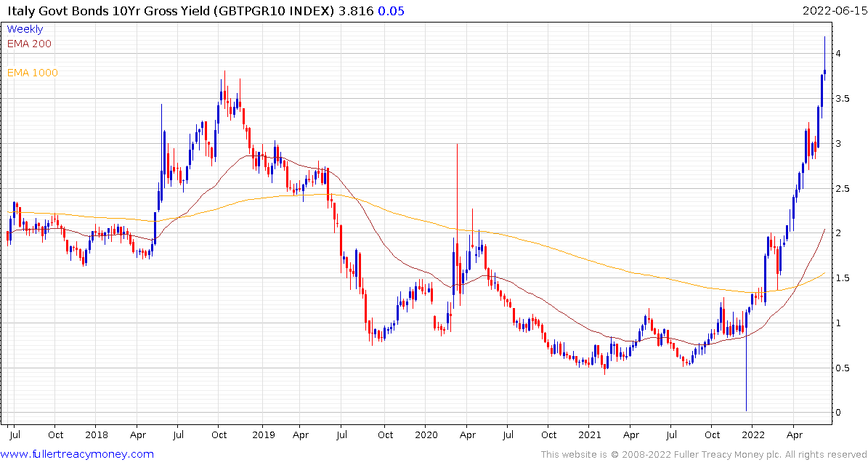
Task: Click the 'Weekly' timeframe label
Action: pyautogui.click(x=25, y=29)
